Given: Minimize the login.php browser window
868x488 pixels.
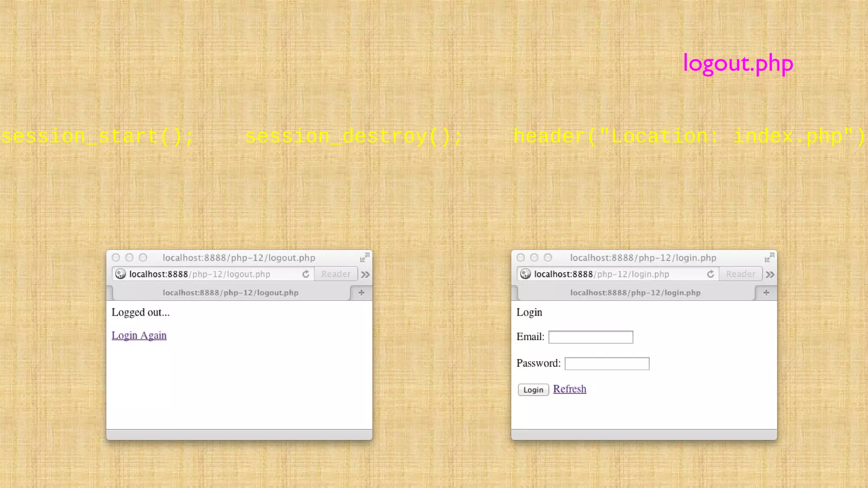Looking at the screenshot, I should click(534, 258).
